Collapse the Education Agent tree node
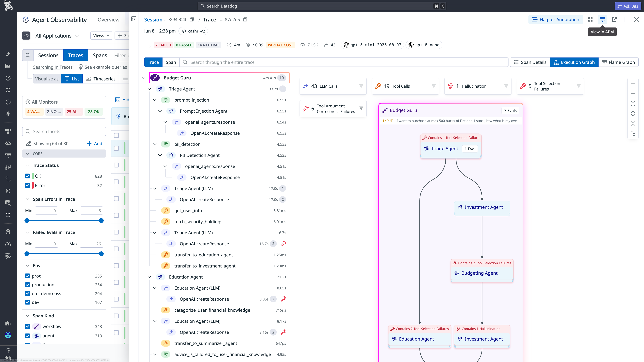Image resolution: width=644 pixels, height=362 pixels. pyautogui.click(x=149, y=277)
